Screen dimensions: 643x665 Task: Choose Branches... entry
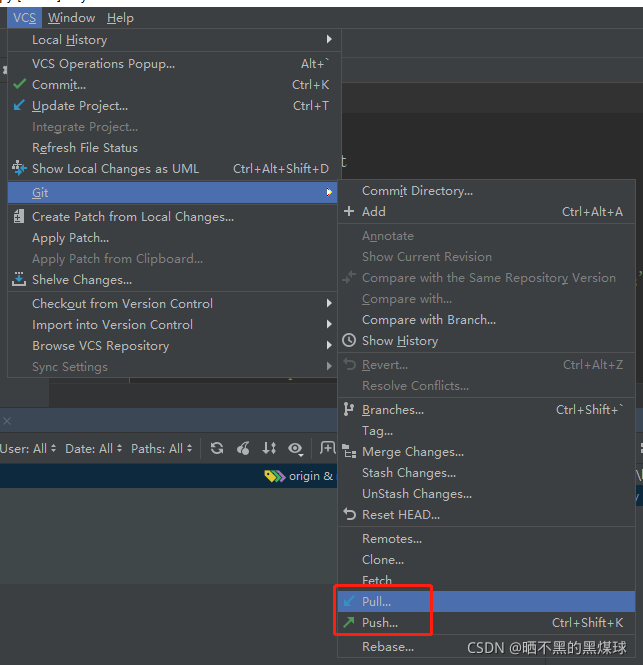pyautogui.click(x=486, y=410)
